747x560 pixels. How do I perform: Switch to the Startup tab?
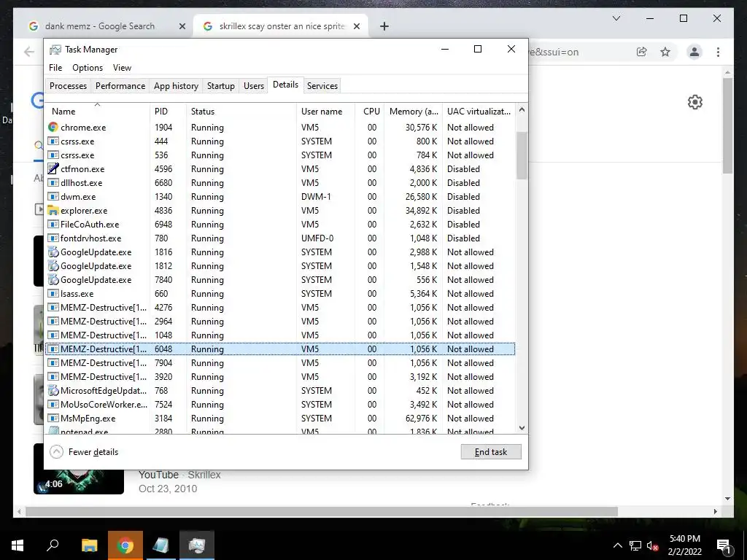220,86
